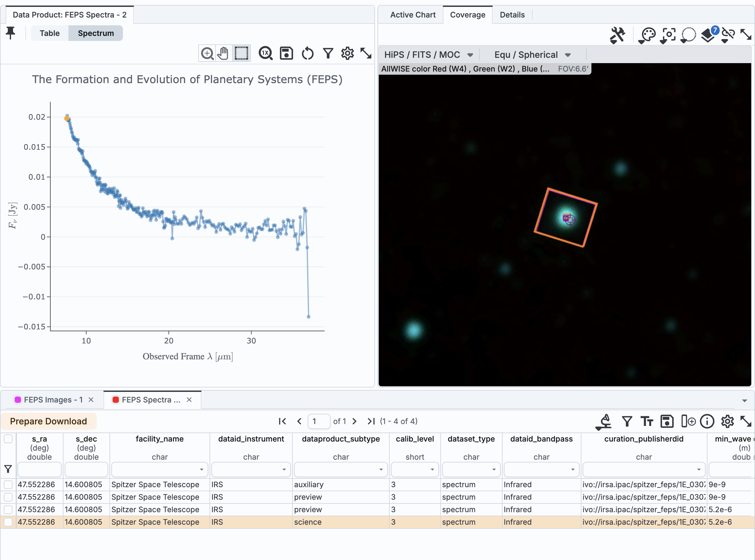Image resolution: width=755 pixels, height=560 pixels.
Task: Open the chart filter funnel icon
Action: pyautogui.click(x=328, y=53)
